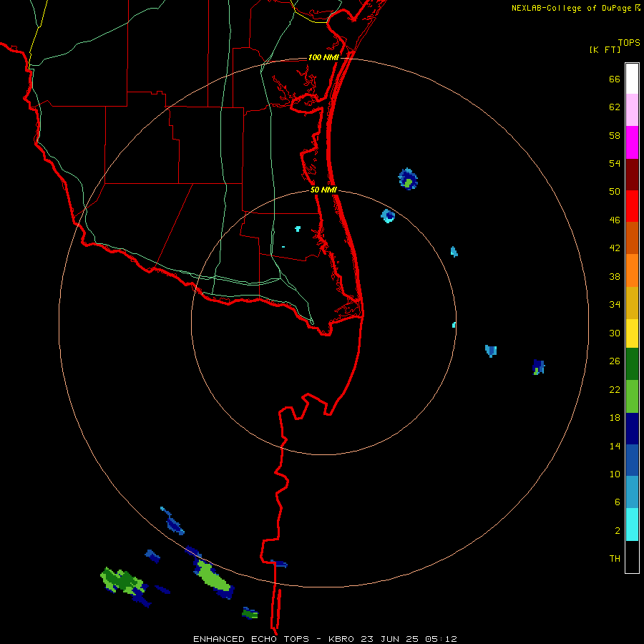Click the gold legend swatch

tap(632, 303)
